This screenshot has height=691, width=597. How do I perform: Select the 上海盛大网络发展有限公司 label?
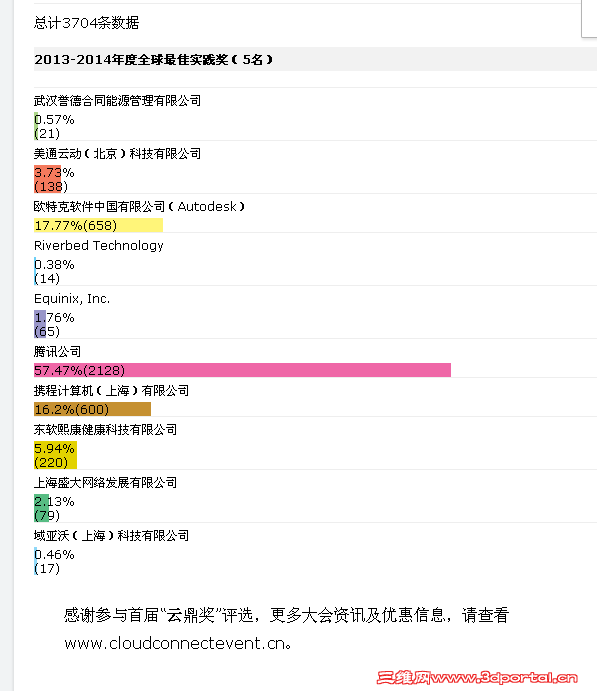[105, 482]
